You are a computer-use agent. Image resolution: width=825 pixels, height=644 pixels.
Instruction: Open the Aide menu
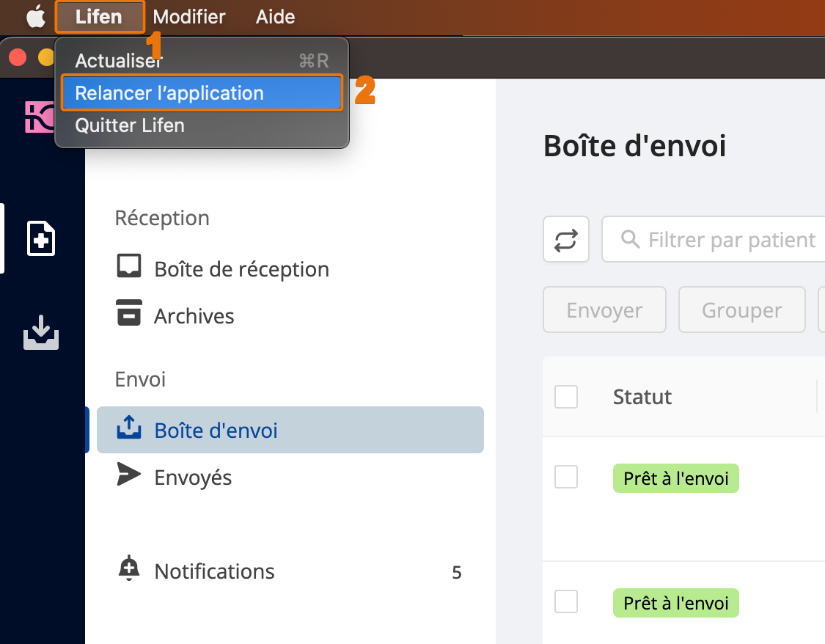(x=275, y=17)
